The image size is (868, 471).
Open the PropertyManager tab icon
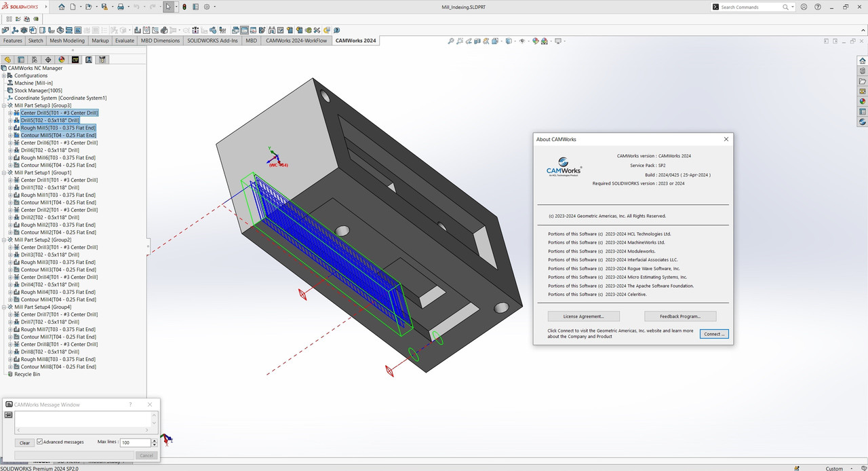21,60
